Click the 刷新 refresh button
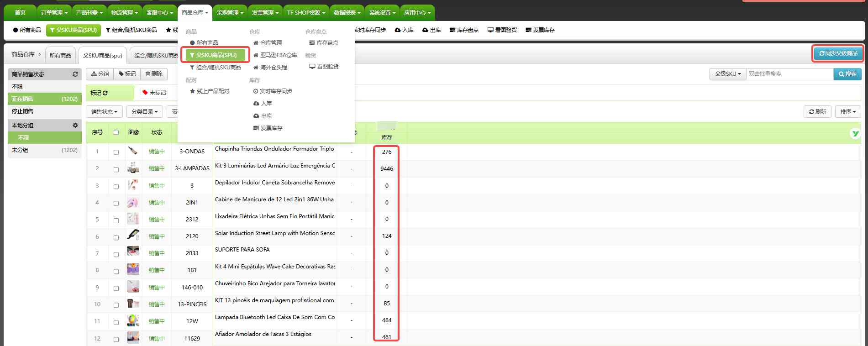The image size is (868, 346). 817,111
